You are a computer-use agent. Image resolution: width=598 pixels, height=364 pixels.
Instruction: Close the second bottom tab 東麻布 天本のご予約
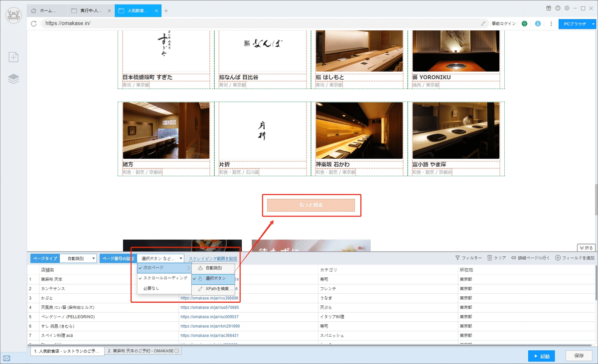click(x=177, y=351)
